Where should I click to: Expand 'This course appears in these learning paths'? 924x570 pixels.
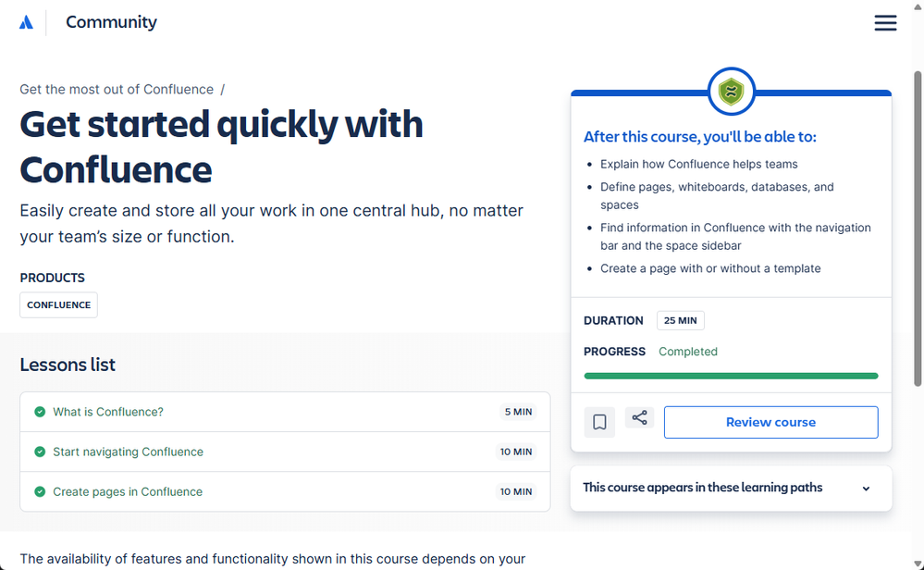coord(731,488)
